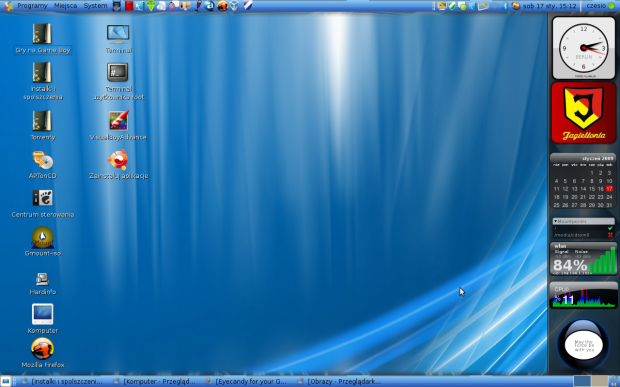The width and height of the screenshot is (620, 387).
Task: Open 'Gry na Game Boy' desktop folder
Action: 42,39
